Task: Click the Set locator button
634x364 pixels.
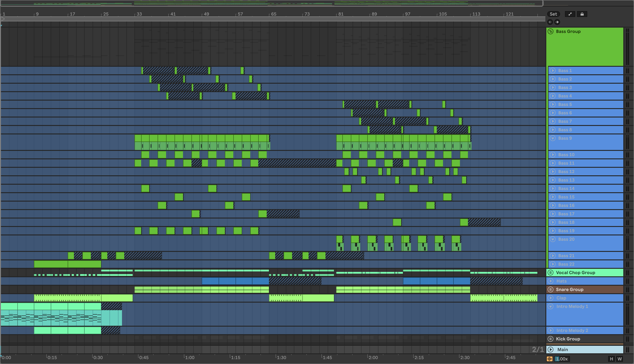Action: pos(553,14)
